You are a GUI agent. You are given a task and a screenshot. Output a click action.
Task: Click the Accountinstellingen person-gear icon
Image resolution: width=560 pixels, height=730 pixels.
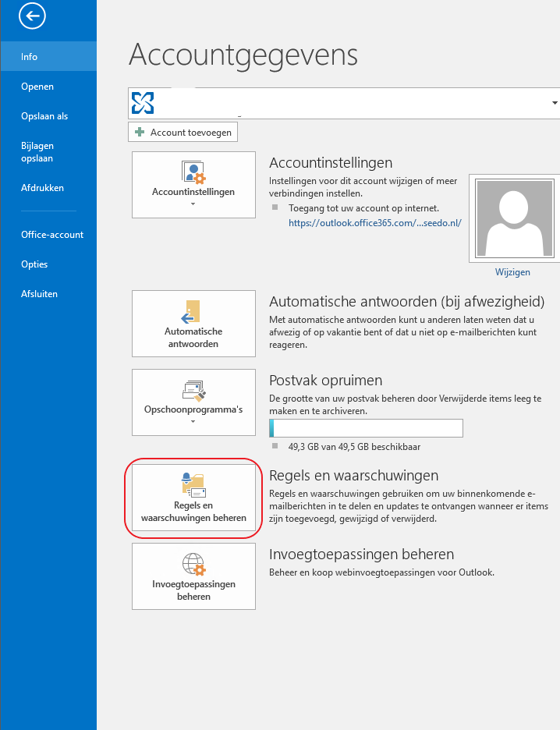pos(193,172)
